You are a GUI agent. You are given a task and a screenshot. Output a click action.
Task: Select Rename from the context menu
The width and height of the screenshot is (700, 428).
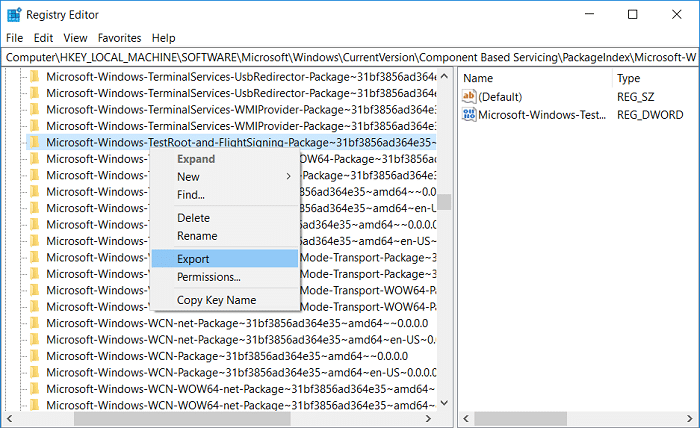196,236
